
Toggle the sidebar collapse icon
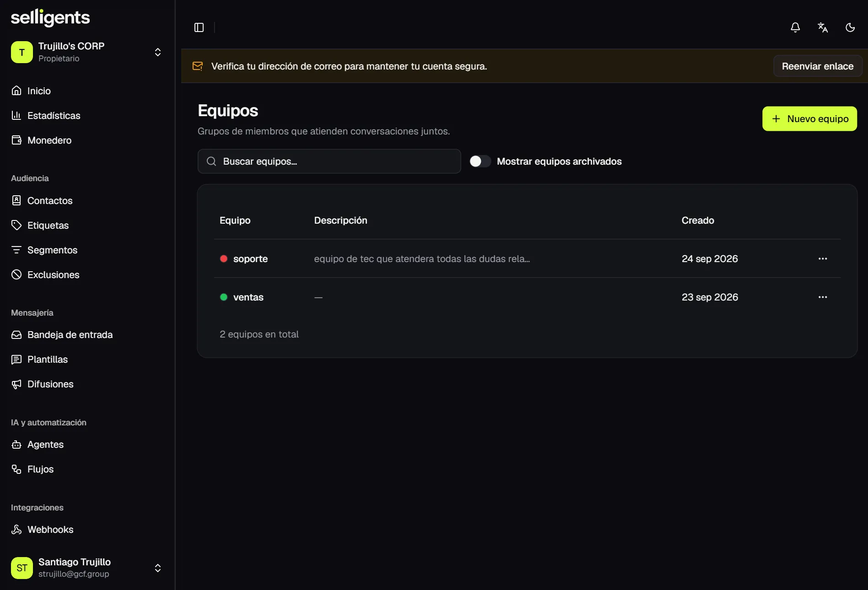click(x=199, y=27)
